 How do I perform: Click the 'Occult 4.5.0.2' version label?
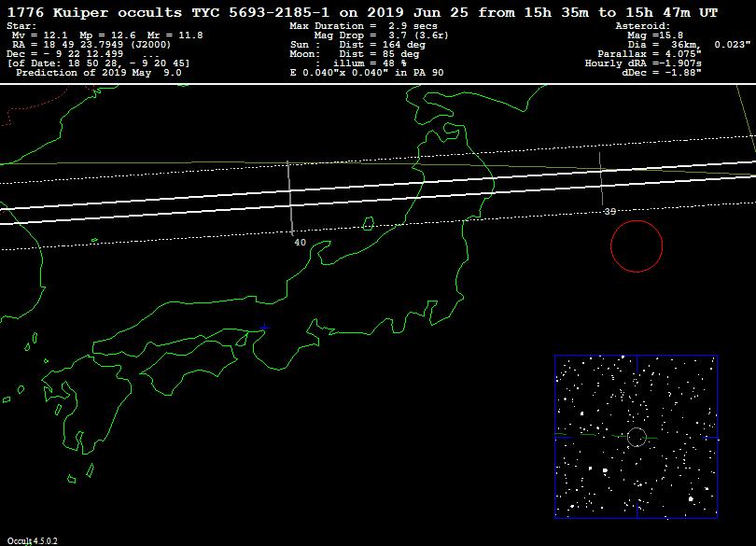tap(32, 541)
